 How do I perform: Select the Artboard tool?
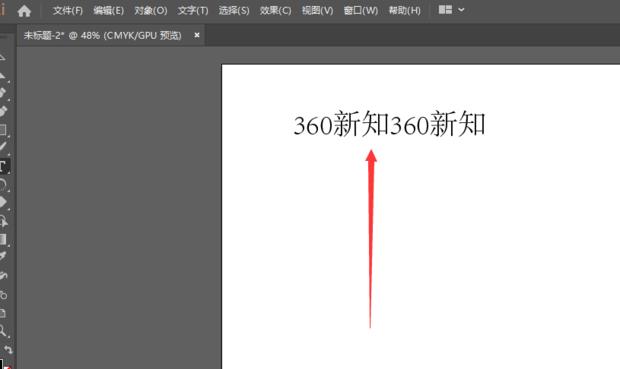[x=3, y=313]
